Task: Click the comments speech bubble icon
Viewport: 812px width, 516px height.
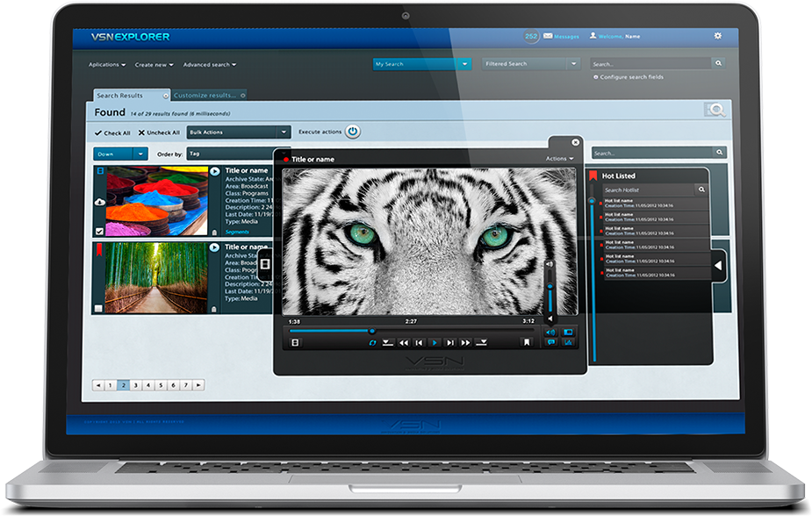Action: (x=551, y=343)
